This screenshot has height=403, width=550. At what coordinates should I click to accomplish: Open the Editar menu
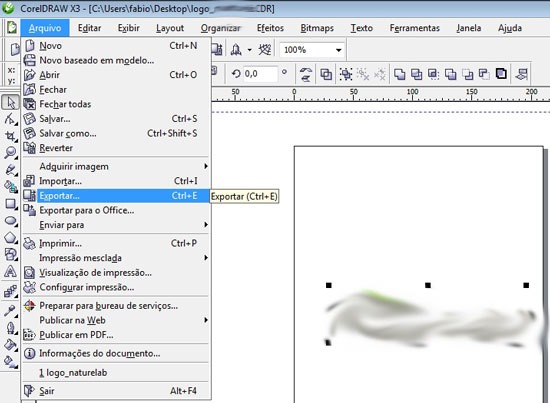tap(89, 28)
